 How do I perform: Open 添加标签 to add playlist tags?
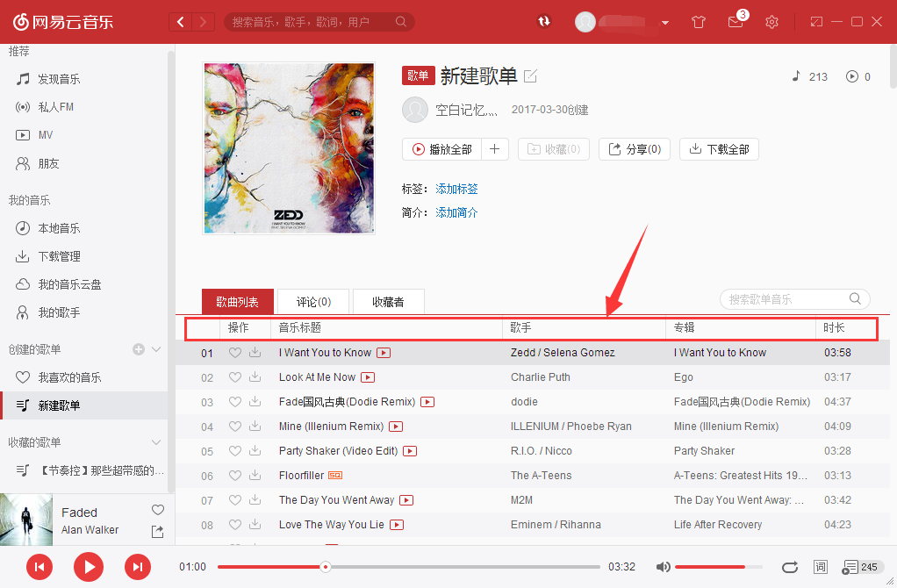[x=456, y=189]
